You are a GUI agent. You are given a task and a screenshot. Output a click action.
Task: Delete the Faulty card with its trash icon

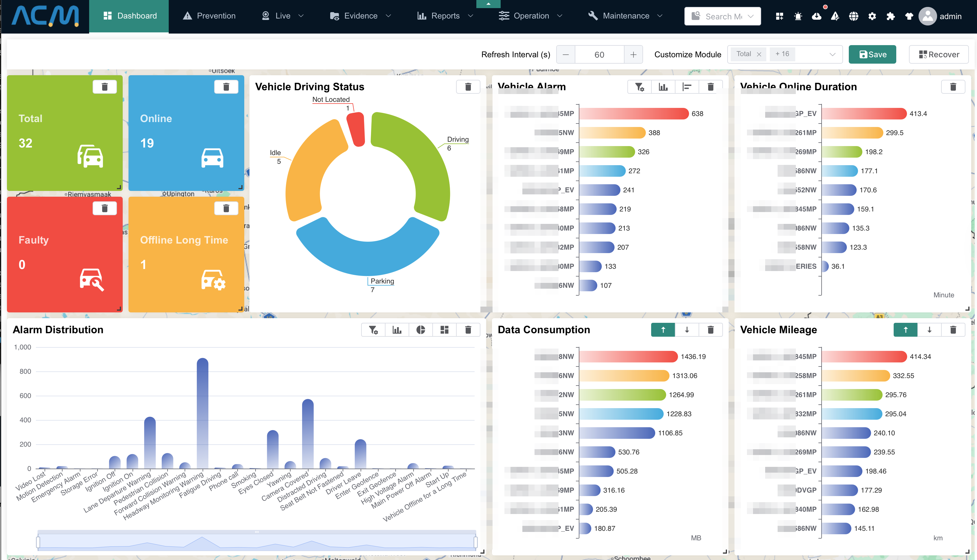point(104,208)
